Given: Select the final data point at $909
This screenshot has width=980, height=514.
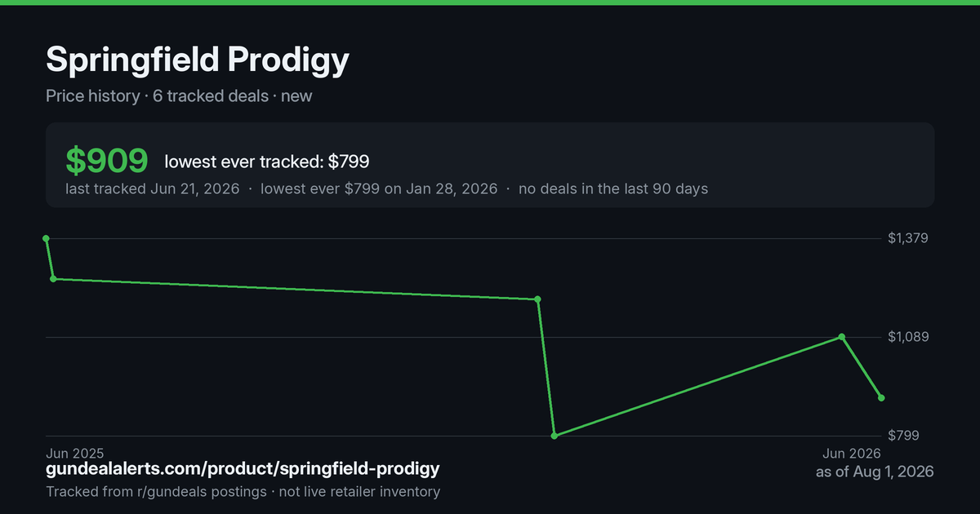Looking at the screenshot, I should click(881, 398).
